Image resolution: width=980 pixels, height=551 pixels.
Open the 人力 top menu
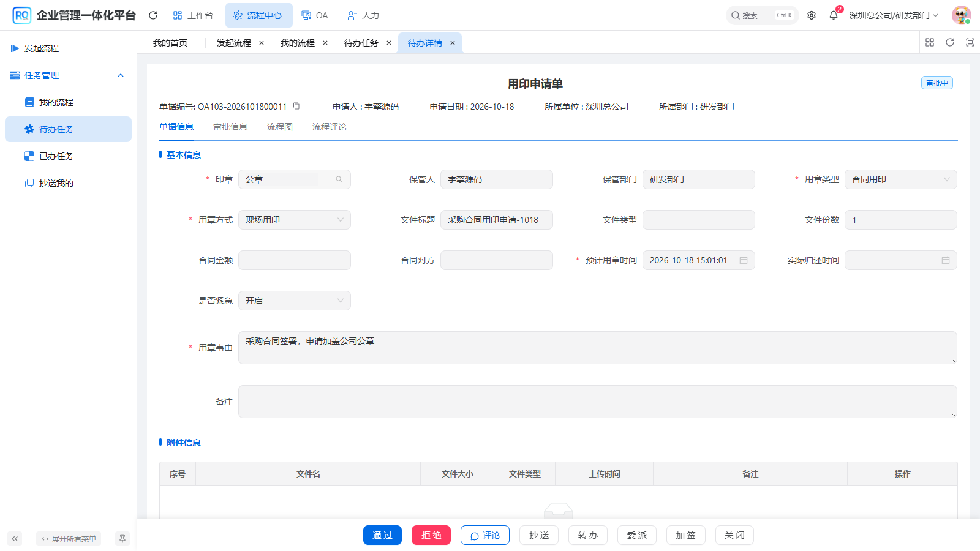point(363,15)
